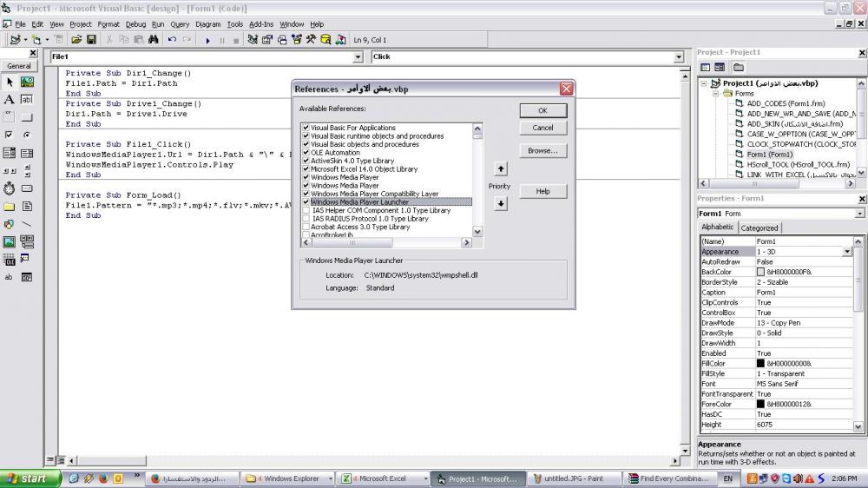Collapse the Project1 node in the project tree
Screen dimensions: 868x488
point(704,83)
